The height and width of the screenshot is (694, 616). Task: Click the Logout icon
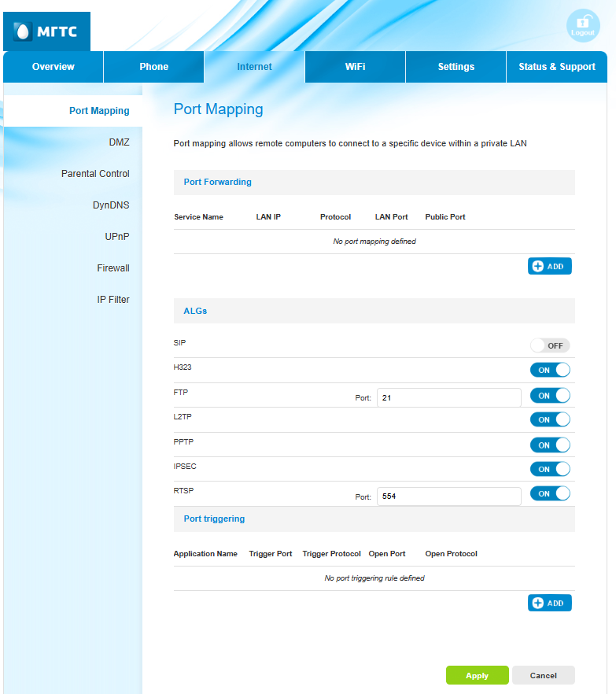tap(583, 26)
